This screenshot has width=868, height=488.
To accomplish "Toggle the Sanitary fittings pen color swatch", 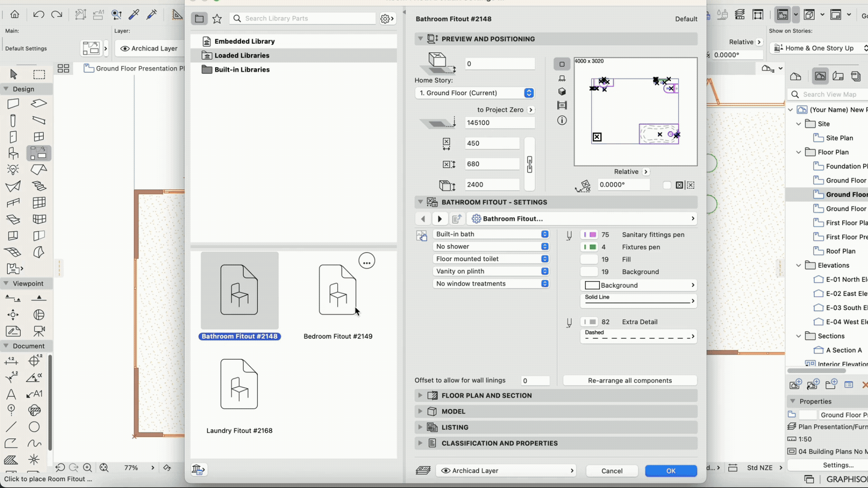I will [x=590, y=235].
